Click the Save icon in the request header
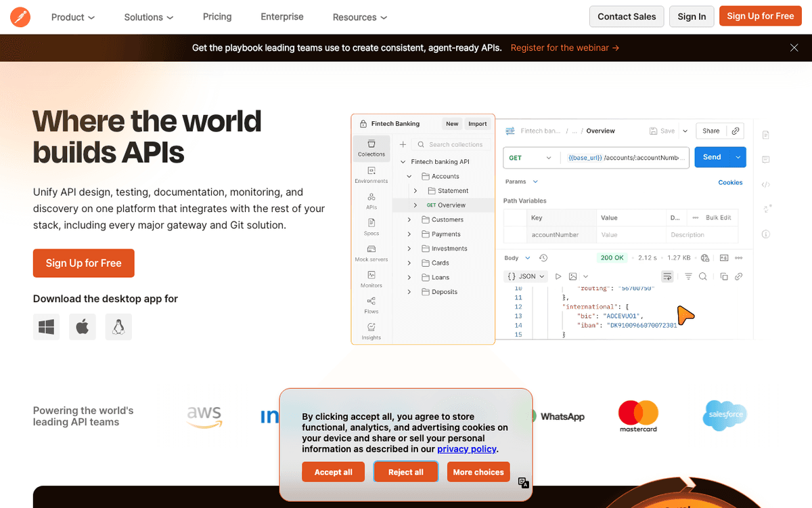 pyautogui.click(x=662, y=131)
